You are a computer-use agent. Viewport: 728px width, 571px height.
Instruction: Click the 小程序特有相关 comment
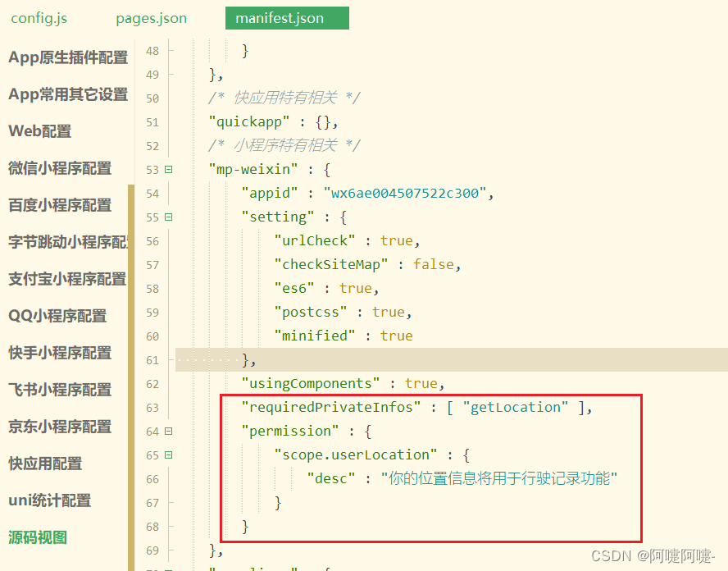[x=285, y=145]
